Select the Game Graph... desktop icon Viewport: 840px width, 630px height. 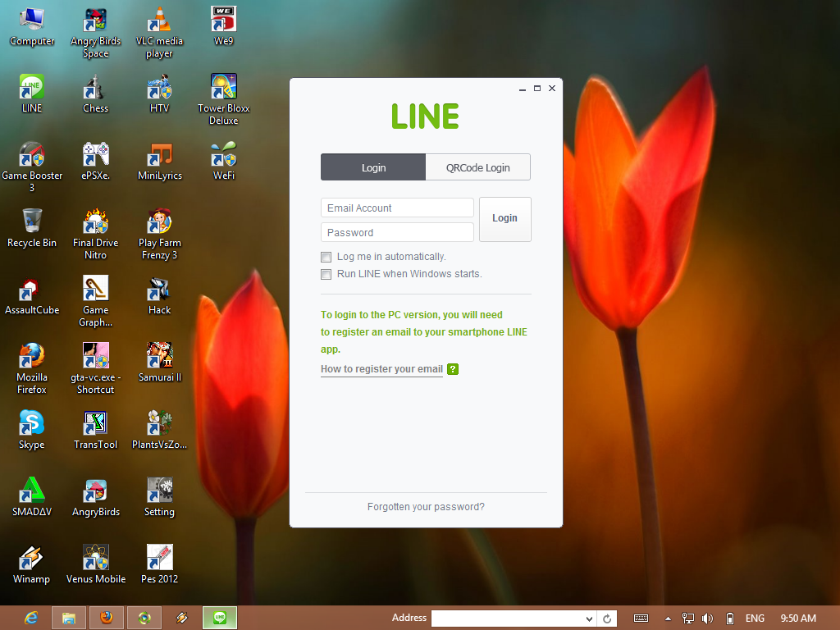coord(95,302)
